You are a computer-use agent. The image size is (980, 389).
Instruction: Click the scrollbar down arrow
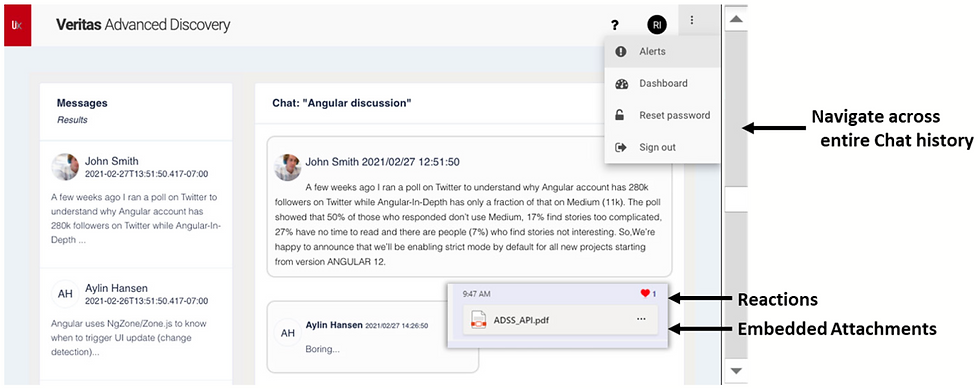click(x=736, y=371)
